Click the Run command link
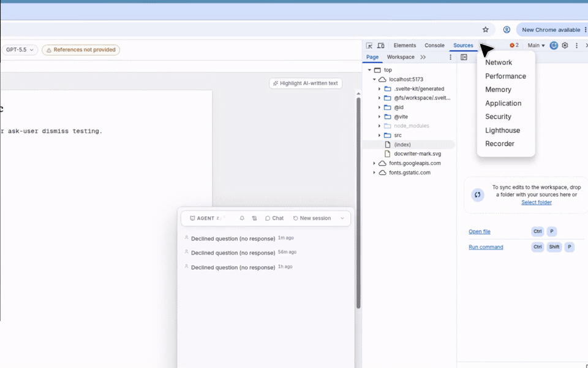The height and width of the screenshot is (368, 588). pos(486,247)
